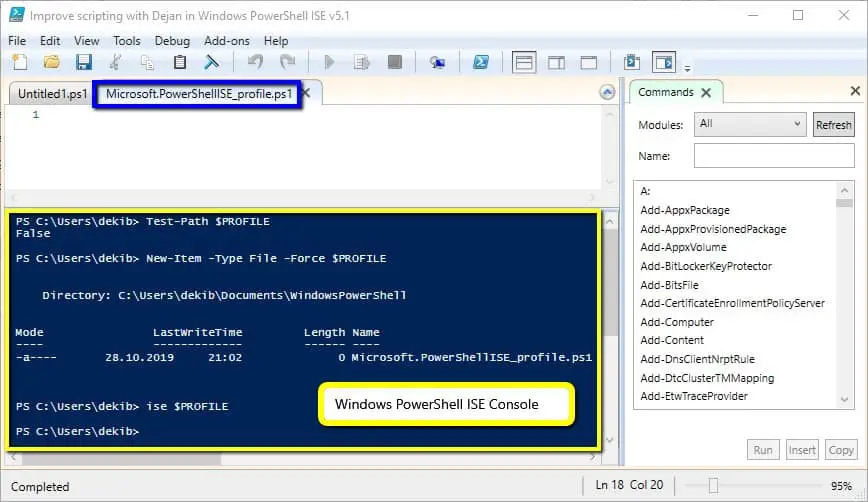Select Add-BitLockerKeyProtector in the list
Viewport: 868px width, 502px height.
pos(706,266)
